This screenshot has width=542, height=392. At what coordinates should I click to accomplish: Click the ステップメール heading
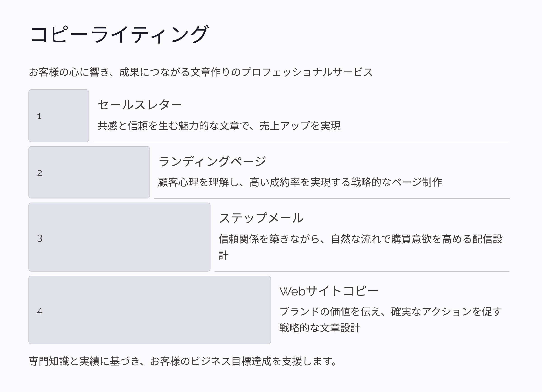(x=261, y=218)
